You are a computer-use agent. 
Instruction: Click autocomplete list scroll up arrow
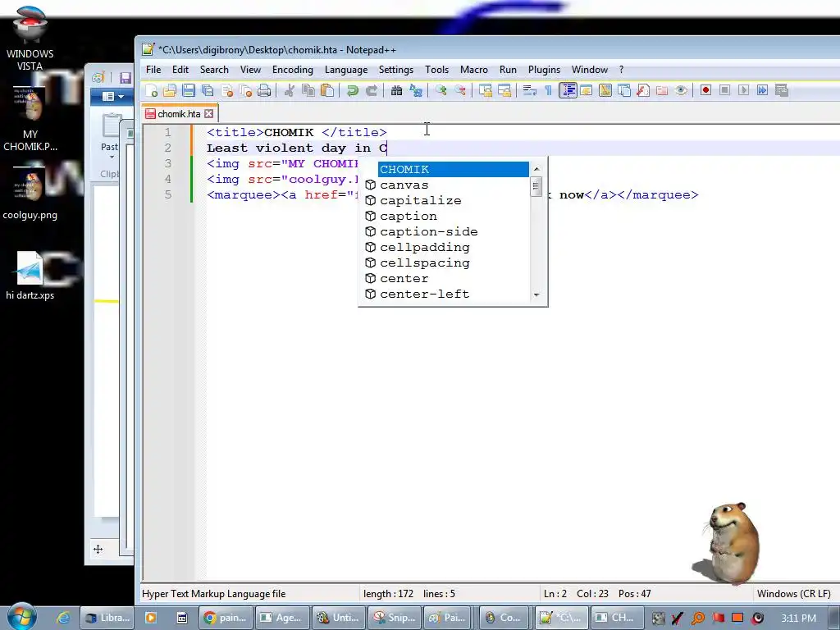pyautogui.click(x=536, y=169)
